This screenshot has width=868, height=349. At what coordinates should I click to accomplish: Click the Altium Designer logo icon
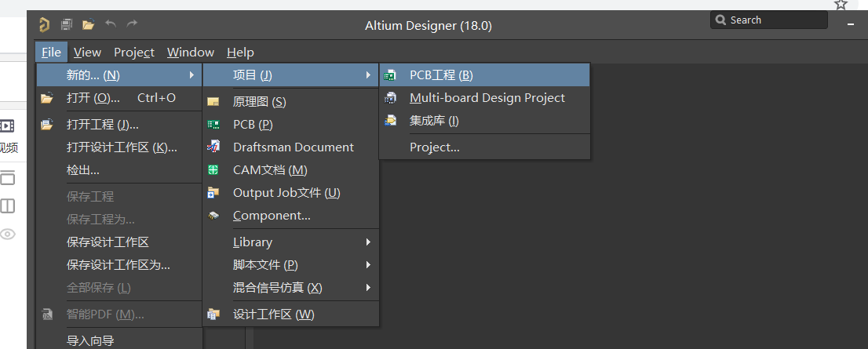(x=44, y=25)
